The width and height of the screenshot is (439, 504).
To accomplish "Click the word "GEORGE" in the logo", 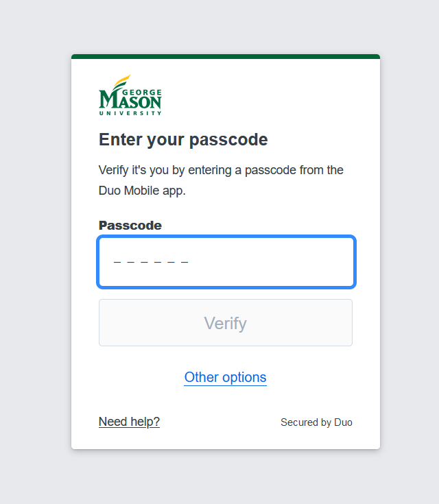I will tap(145, 92).
